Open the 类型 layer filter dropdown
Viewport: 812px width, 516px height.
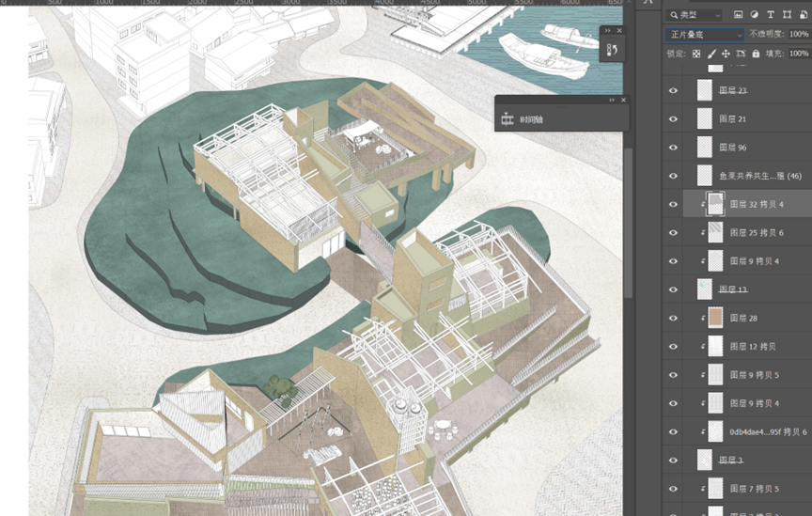[x=694, y=15]
